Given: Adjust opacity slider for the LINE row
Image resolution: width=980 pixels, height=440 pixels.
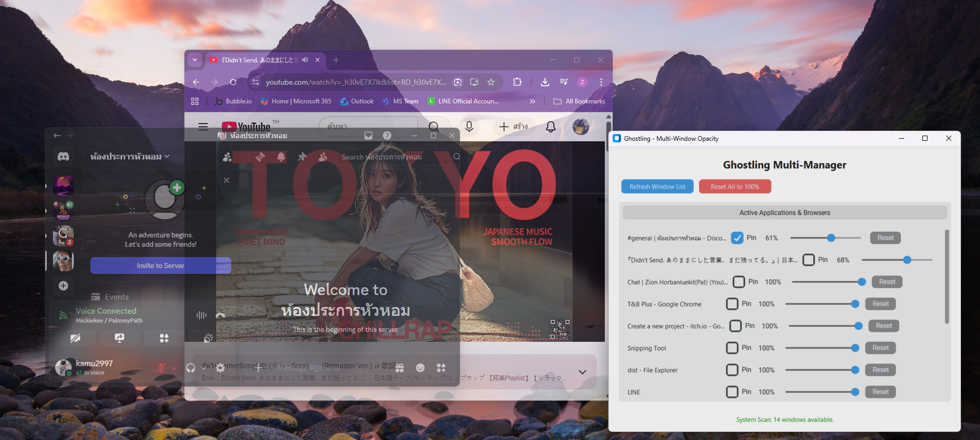Looking at the screenshot, I should pyautogui.click(x=822, y=392).
